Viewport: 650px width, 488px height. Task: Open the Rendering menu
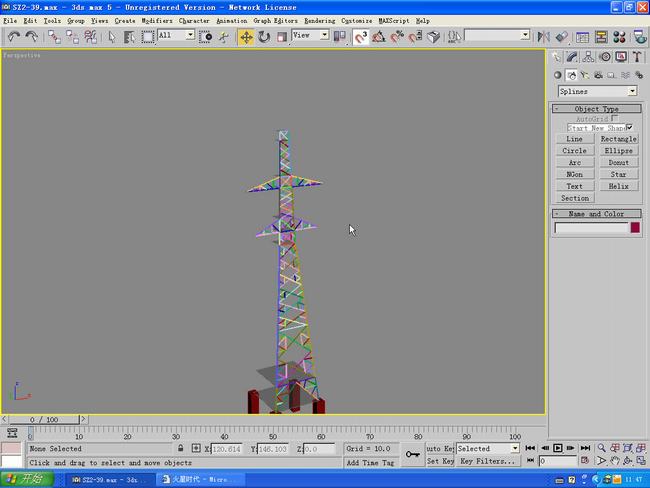click(320, 20)
